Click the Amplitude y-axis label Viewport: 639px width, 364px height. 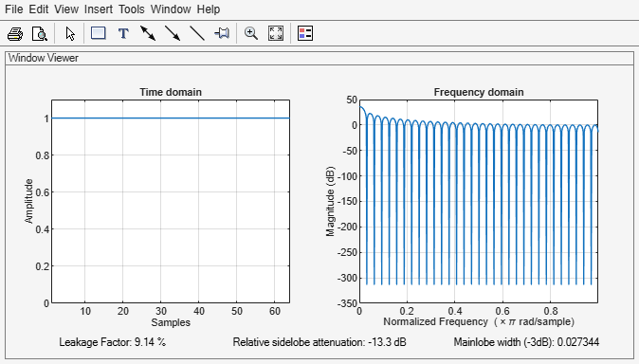pos(28,201)
